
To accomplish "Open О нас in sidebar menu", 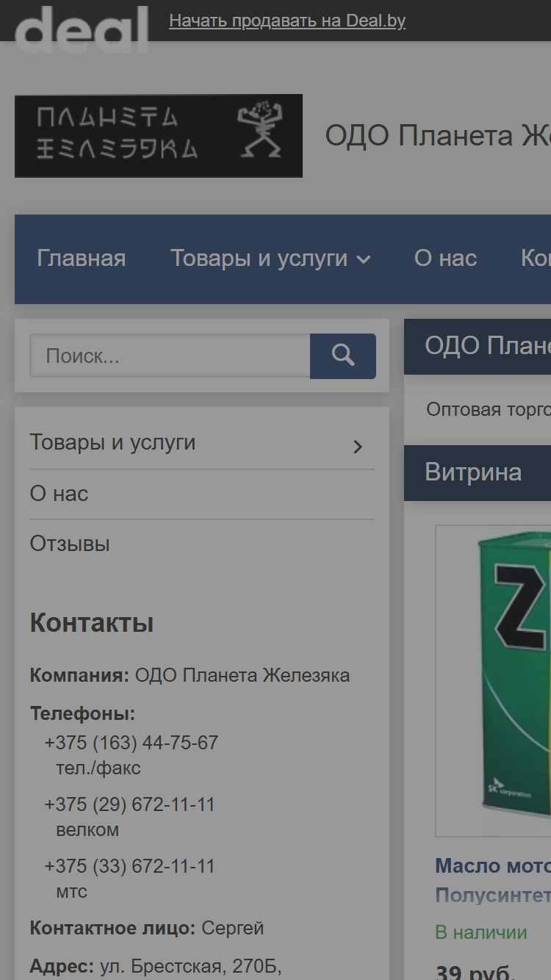I will [x=59, y=494].
